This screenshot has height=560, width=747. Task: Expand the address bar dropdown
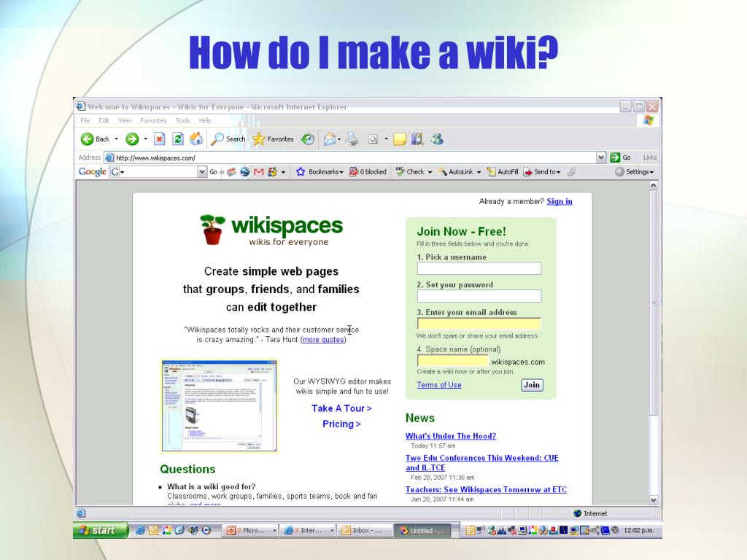point(601,157)
